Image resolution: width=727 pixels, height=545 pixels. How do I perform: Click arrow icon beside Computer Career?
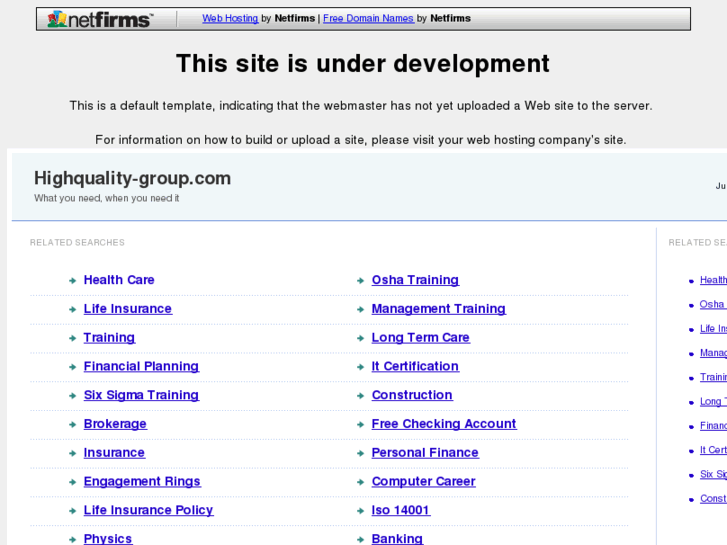(360, 481)
